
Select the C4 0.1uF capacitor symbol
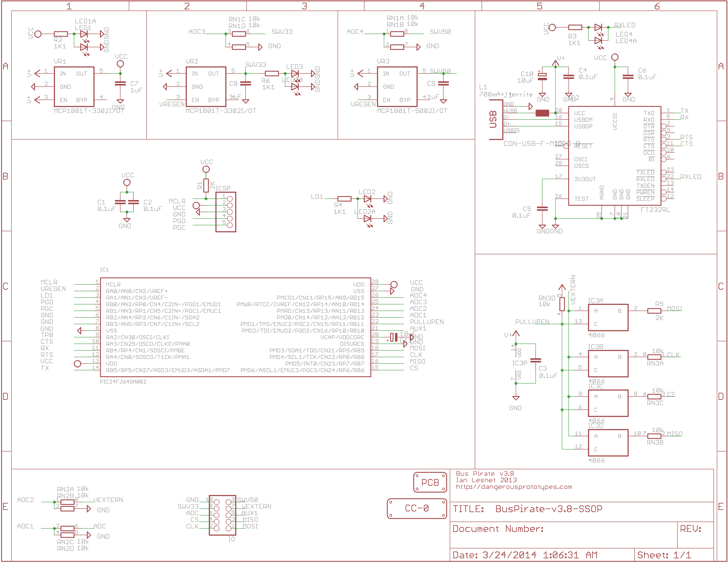pos(569,77)
